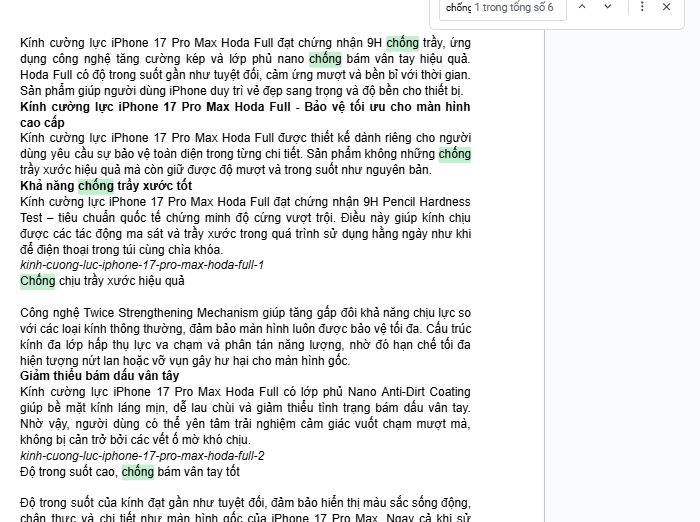Screen dimensions: 700x522
Task: Click the match count "1 trong tổng số 6"
Action: coord(513,8)
